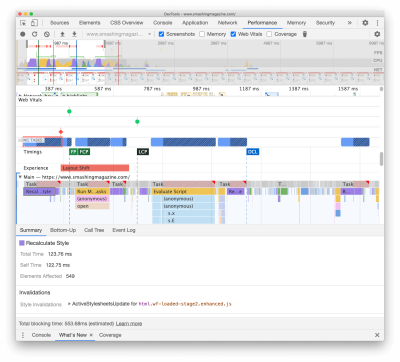
Task: Load profile using the upload arrow icon
Action: [x=62, y=34]
